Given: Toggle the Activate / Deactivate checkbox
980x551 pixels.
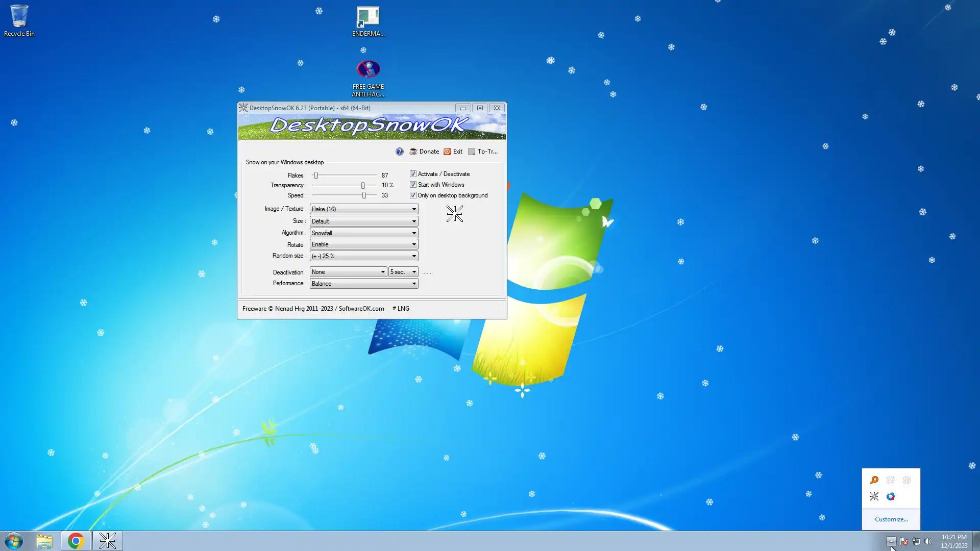Looking at the screenshot, I should pyautogui.click(x=413, y=174).
